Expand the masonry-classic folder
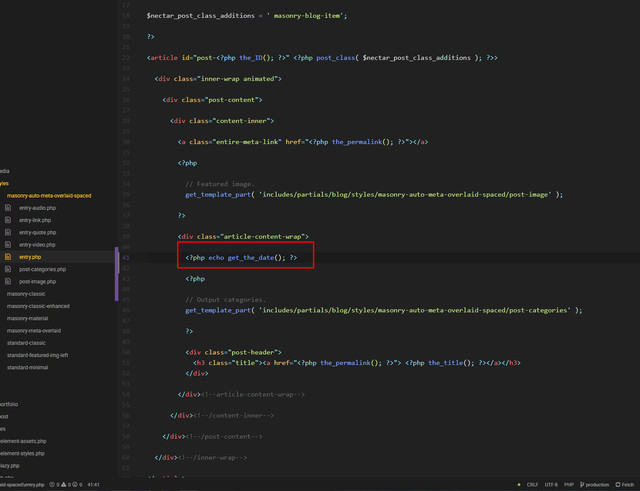The height and width of the screenshot is (491, 640). click(26, 293)
